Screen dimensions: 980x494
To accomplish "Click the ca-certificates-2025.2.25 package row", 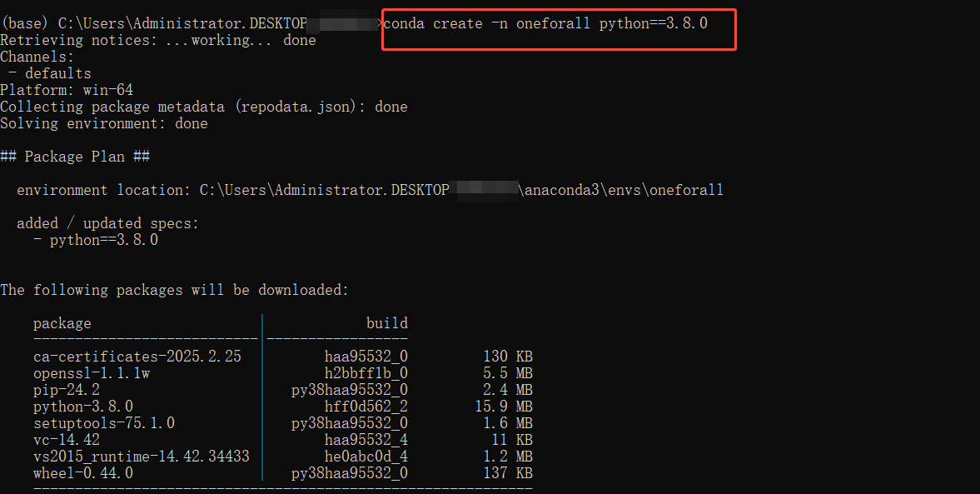I will point(282,357).
